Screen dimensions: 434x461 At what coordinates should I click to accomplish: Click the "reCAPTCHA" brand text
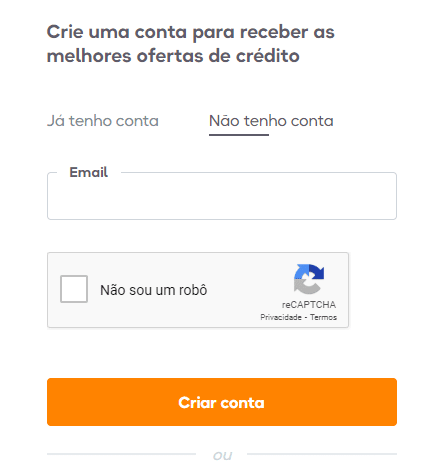pyautogui.click(x=309, y=305)
